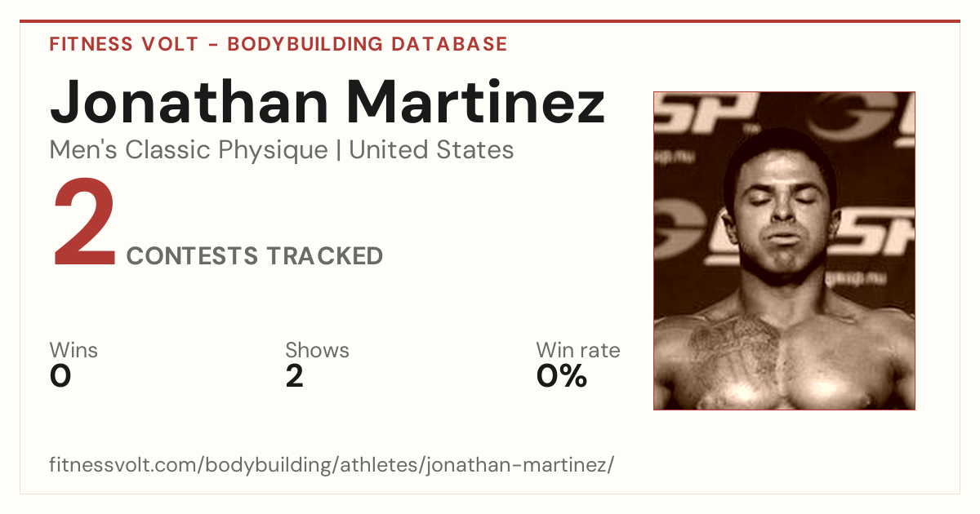This screenshot has width=980, height=514.
Task: Click the Shows stat label
Action: point(317,350)
